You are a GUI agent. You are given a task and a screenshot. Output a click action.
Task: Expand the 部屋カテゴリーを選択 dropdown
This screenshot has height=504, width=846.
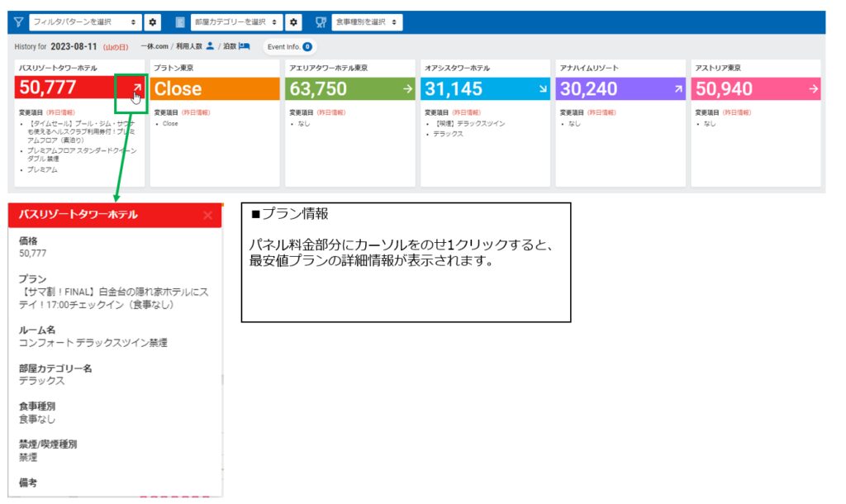click(x=236, y=22)
